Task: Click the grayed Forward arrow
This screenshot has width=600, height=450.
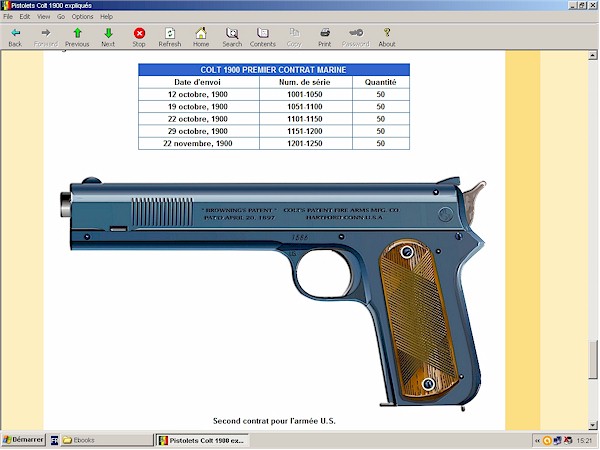Action: click(x=46, y=33)
